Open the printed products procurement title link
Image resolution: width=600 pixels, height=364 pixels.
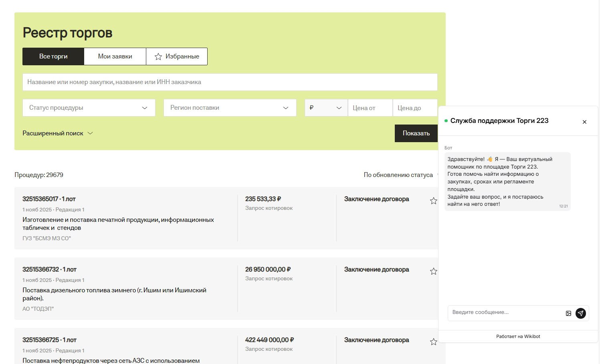(118, 224)
